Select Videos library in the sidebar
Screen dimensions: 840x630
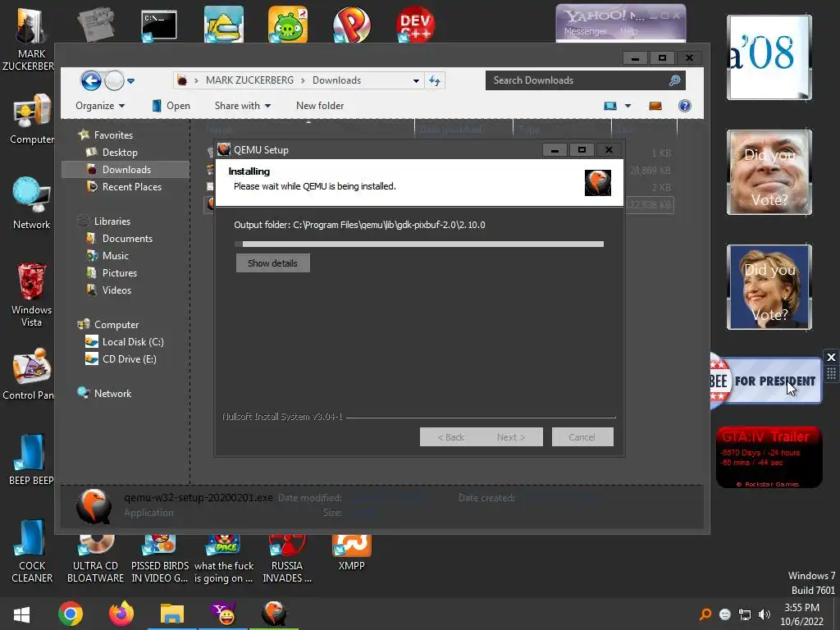pyautogui.click(x=116, y=290)
